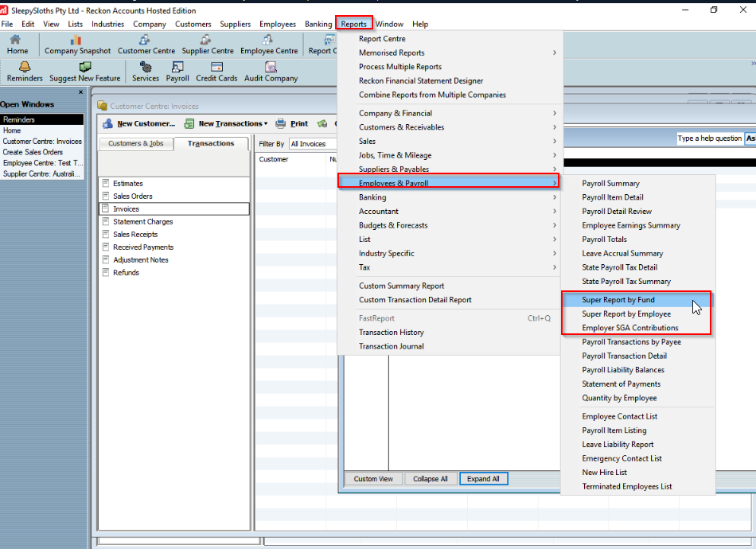Select Customer Centre: Invoices in Open Windows
Screen dimensions: 756x549
pyautogui.click(x=42, y=141)
